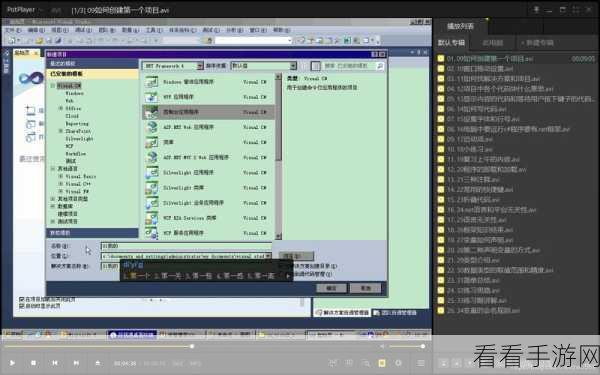This screenshot has width=600, height=375.
Task: Select ASP.NET Web 应用程序 template icon
Action: [x=152, y=127]
